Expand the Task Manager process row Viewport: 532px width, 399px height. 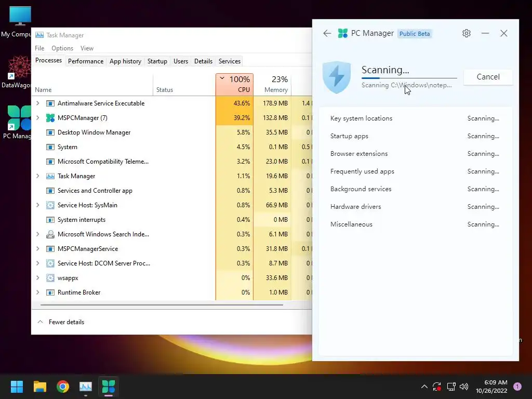point(37,176)
